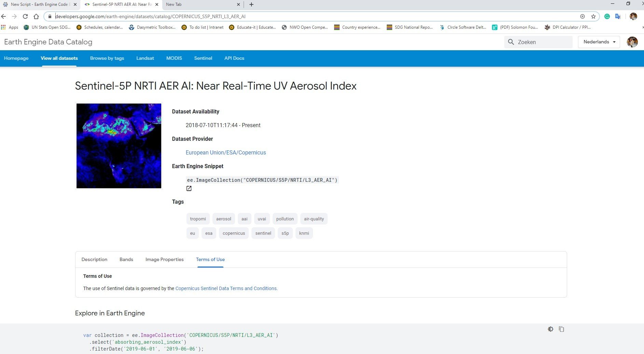Switch to the Image Properties tab

[x=165, y=259]
